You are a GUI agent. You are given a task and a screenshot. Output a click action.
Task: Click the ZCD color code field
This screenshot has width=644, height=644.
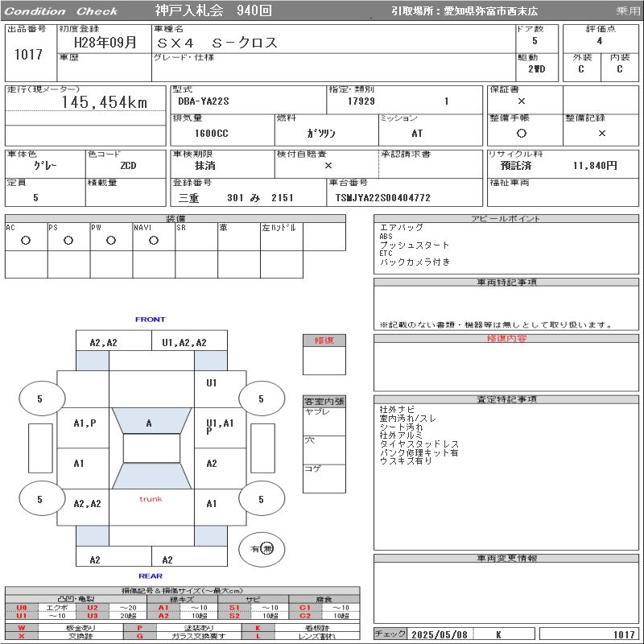pyautogui.click(x=127, y=165)
